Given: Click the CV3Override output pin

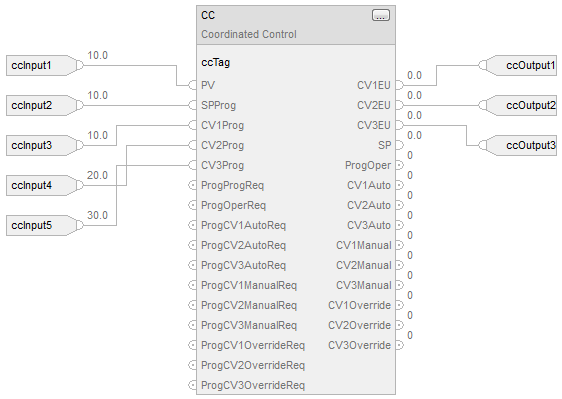Looking at the screenshot, I should tap(399, 345).
